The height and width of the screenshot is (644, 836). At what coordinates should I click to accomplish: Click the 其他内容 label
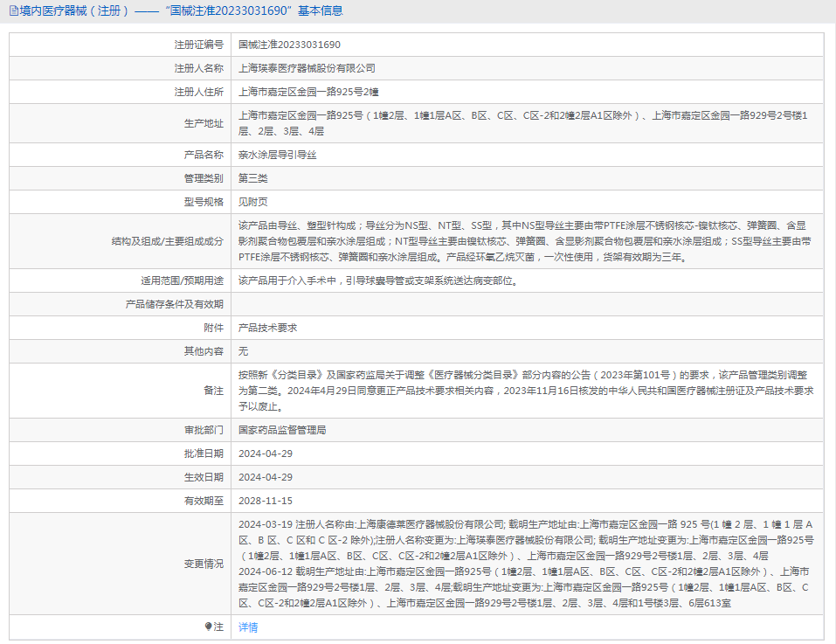click(x=204, y=350)
